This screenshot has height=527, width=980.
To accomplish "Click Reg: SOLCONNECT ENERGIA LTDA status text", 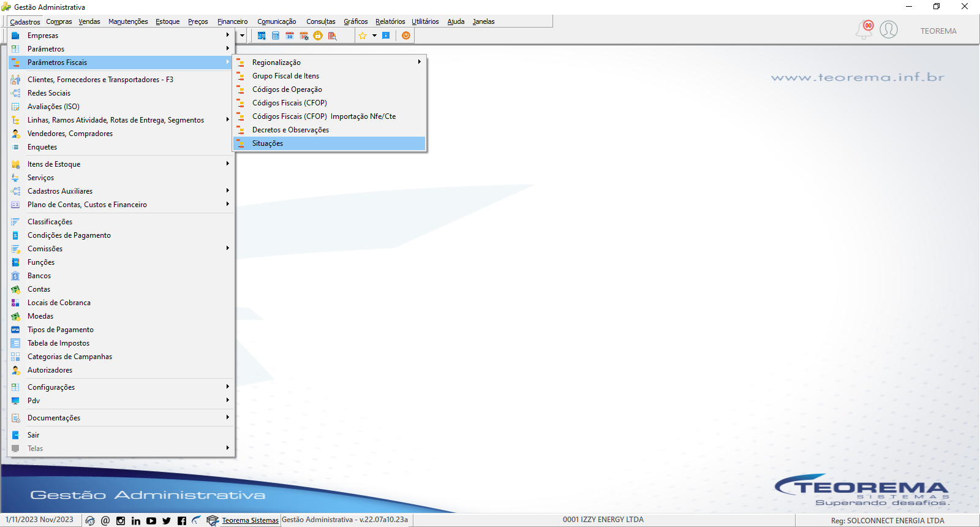I will tap(888, 521).
